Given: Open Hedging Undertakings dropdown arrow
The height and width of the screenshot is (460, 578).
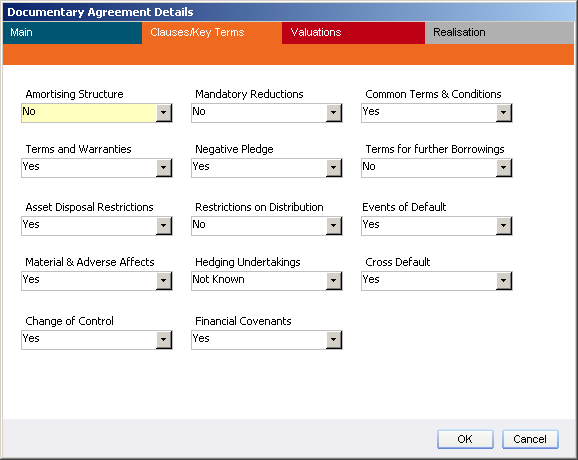Looking at the screenshot, I should (334, 280).
